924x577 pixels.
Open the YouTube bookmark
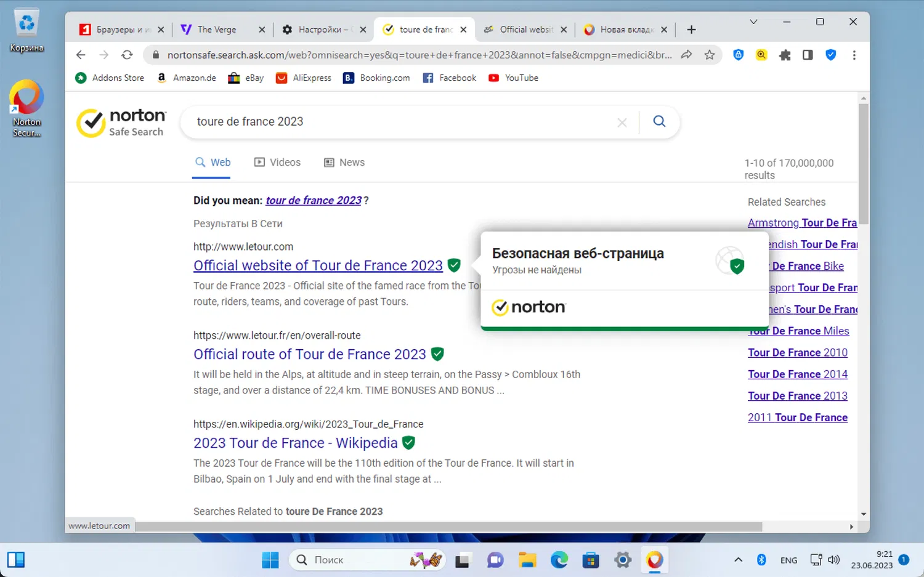pos(513,78)
